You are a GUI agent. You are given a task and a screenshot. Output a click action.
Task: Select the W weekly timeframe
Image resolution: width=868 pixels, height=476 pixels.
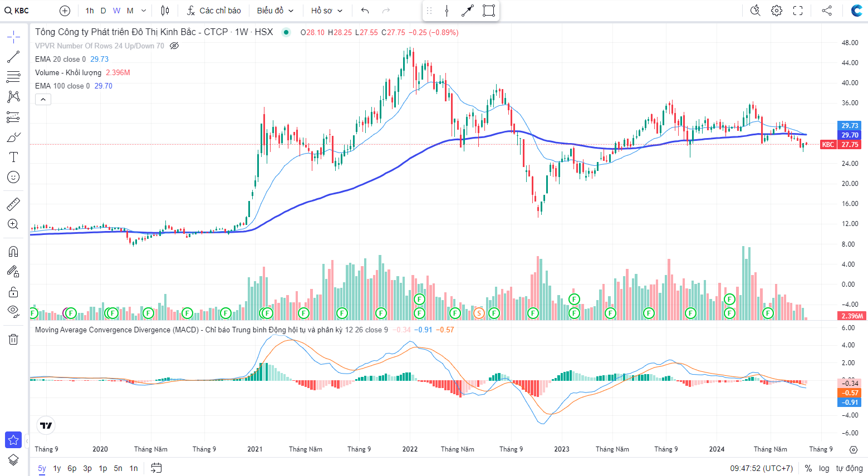point(116,11)
